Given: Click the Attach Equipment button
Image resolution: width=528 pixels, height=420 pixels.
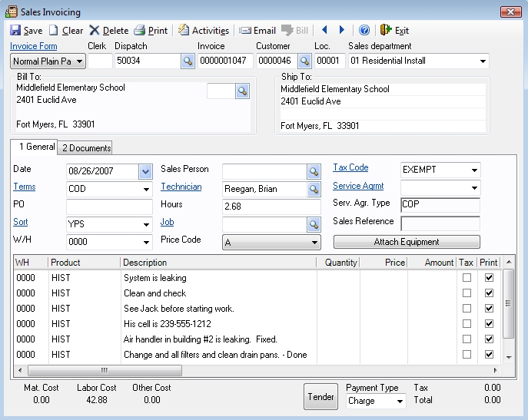Looking at the screenshot, I should (407, 242).
